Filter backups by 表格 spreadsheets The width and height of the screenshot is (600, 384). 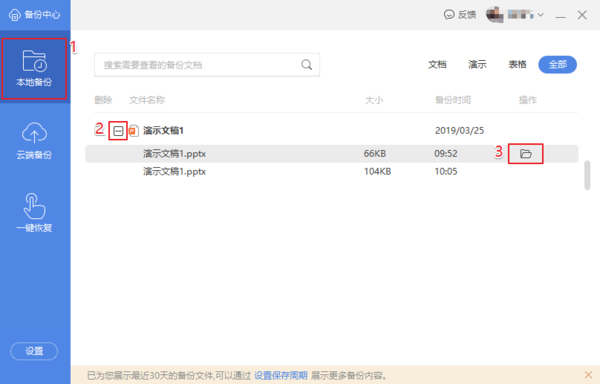[517, 65]
